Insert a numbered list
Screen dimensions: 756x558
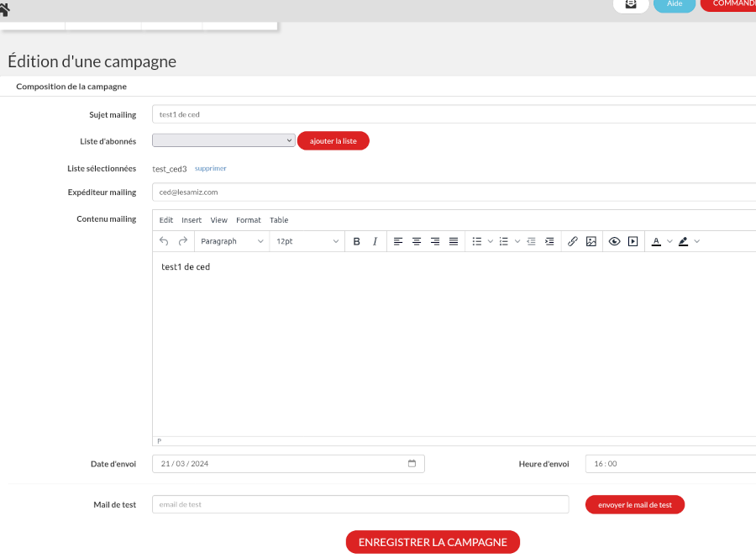[x=504, y=241]
